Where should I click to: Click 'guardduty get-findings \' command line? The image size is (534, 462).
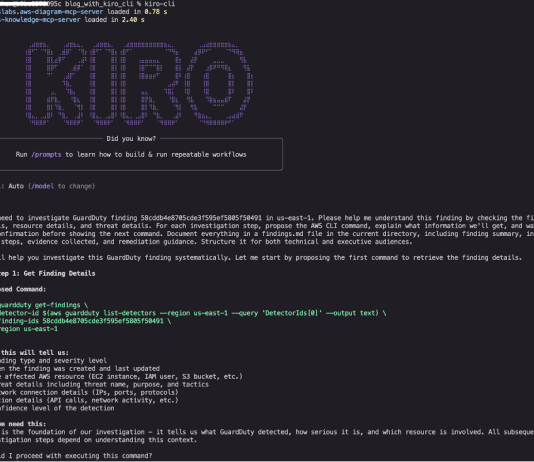44,305
